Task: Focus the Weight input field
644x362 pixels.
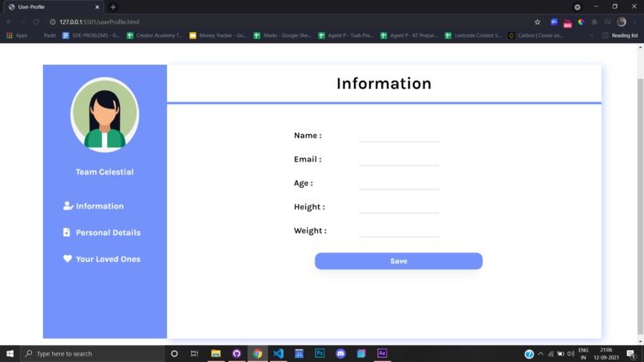Action: 399,230
